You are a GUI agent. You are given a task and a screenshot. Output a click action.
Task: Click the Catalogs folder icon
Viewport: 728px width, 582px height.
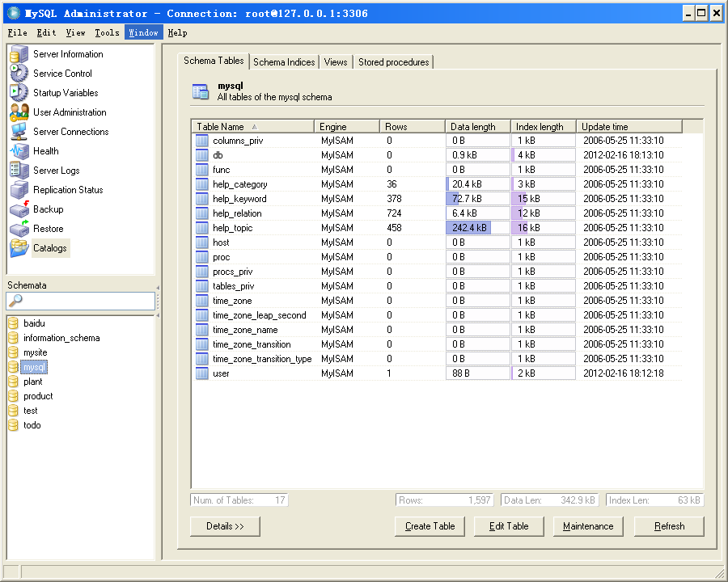19,248
